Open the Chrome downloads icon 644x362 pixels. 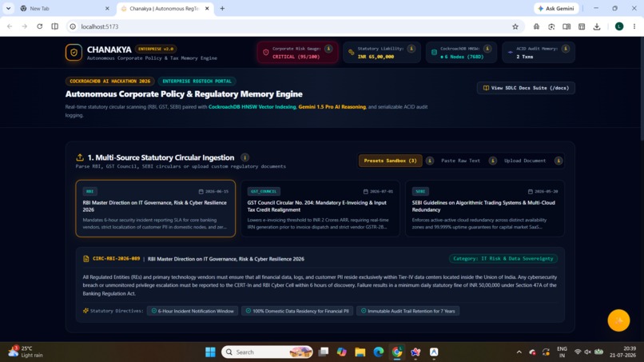(x=597, y=26)
